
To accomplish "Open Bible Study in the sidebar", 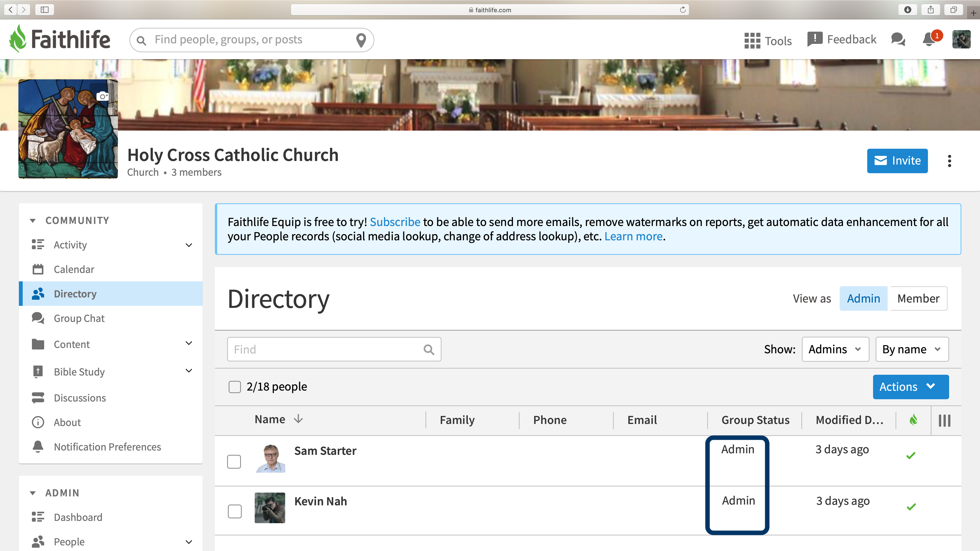I will [x=79, y=372].
